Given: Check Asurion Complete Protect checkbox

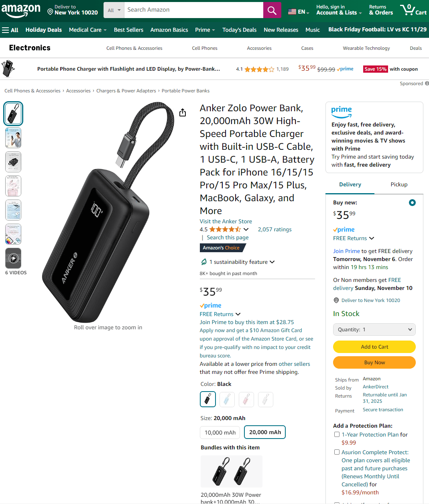Looking at the screenshot, I should 337,452.
